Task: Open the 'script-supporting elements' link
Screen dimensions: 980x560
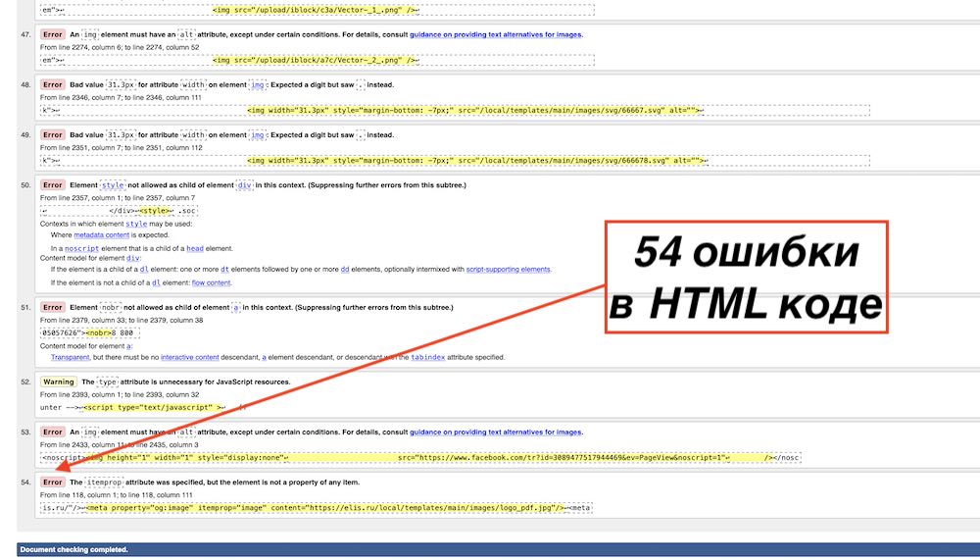Action: tap(508, 269)
